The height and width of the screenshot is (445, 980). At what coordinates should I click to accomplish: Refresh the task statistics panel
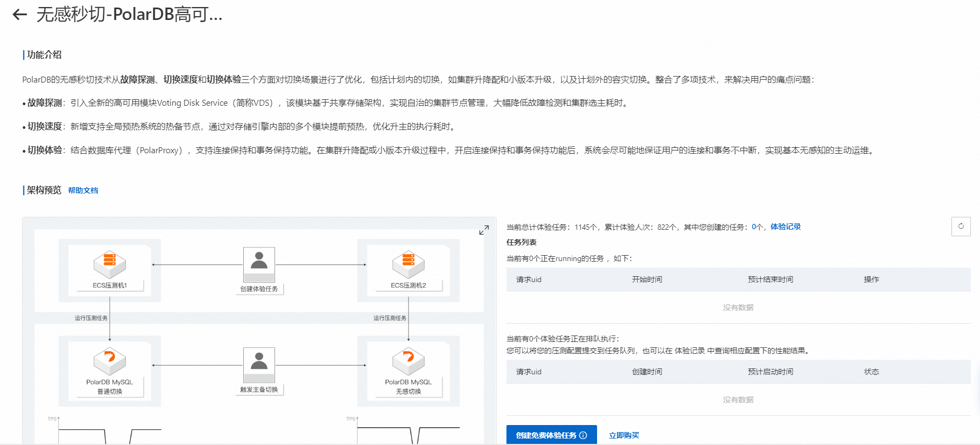click(961, 227)
